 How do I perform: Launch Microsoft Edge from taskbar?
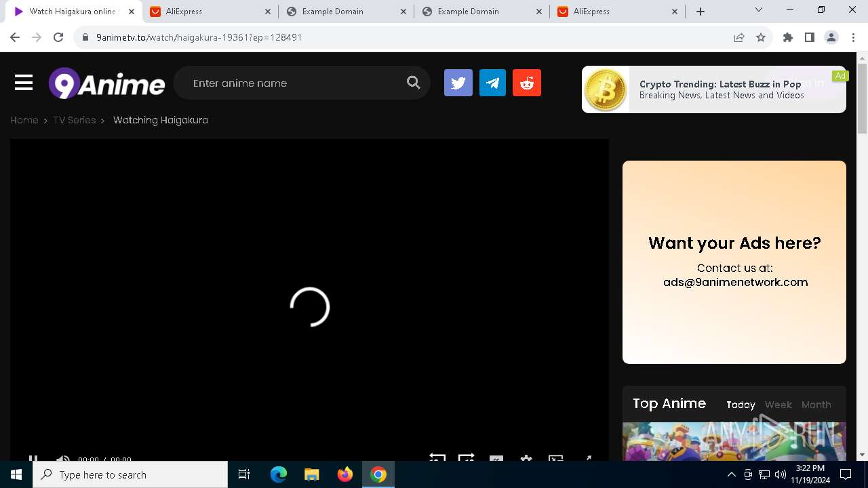pyautogui.click(x=279, y=474)
